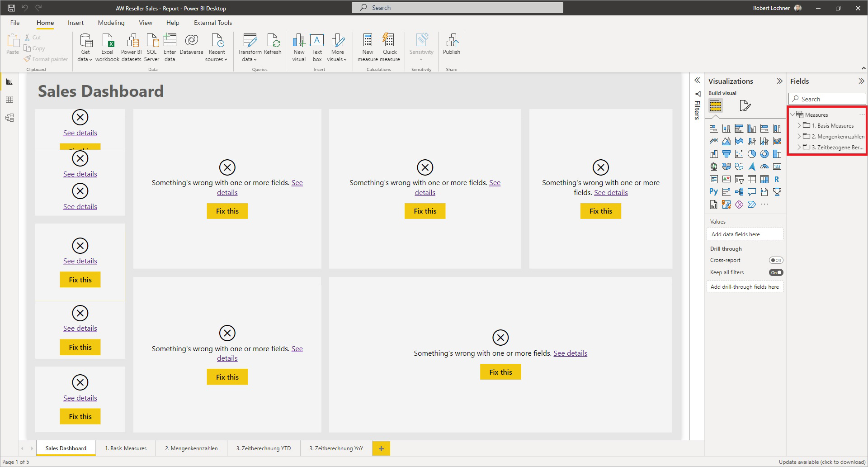Insert a Python visual
Viewport: 868px width, 467px height.
pos(714,191)
